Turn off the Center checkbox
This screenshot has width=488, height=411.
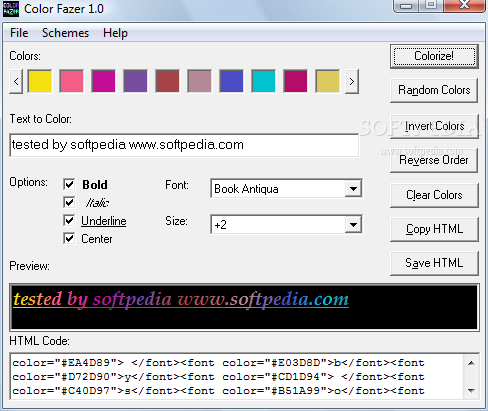69,239
